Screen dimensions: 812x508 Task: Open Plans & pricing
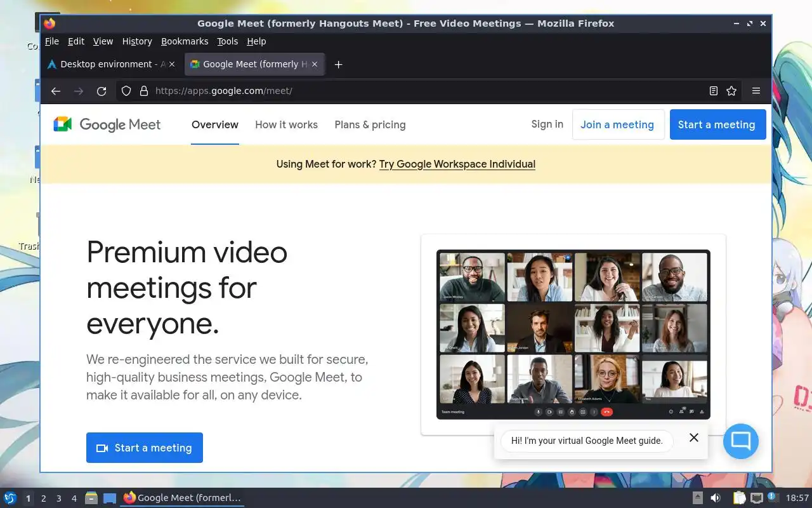(x=370, y=124)
